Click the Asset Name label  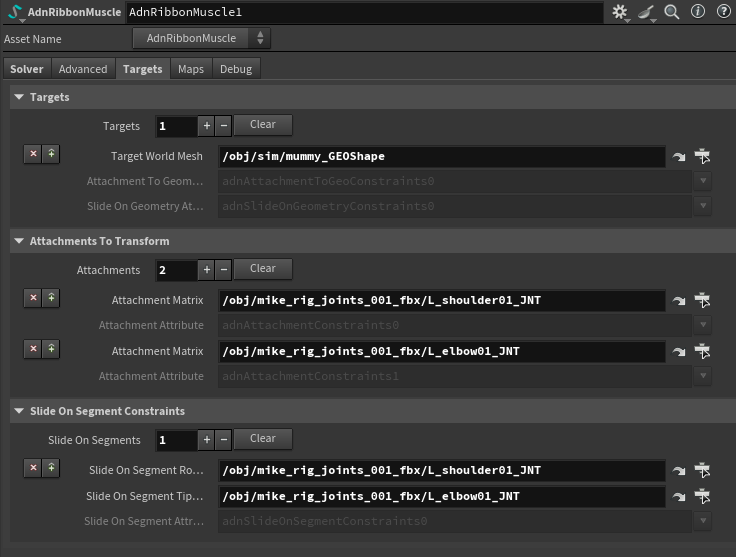coord(32,39)
